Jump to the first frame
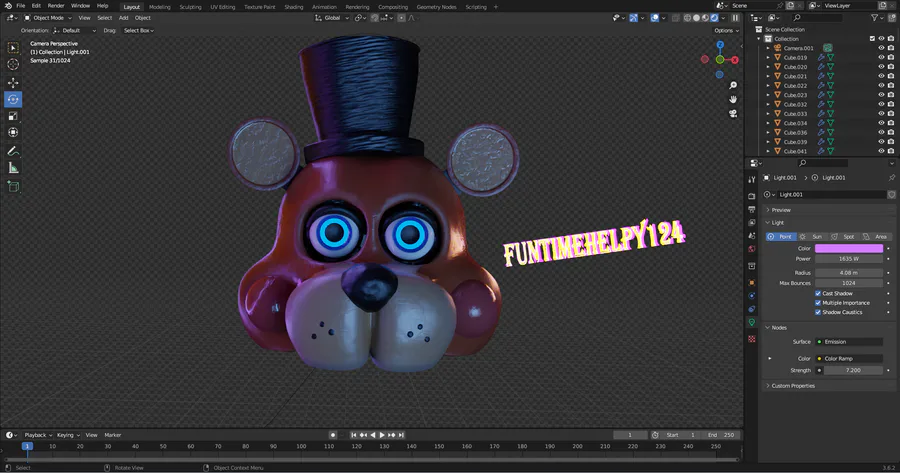The width and height of the screenshot is (900, 473). [354, 435]
